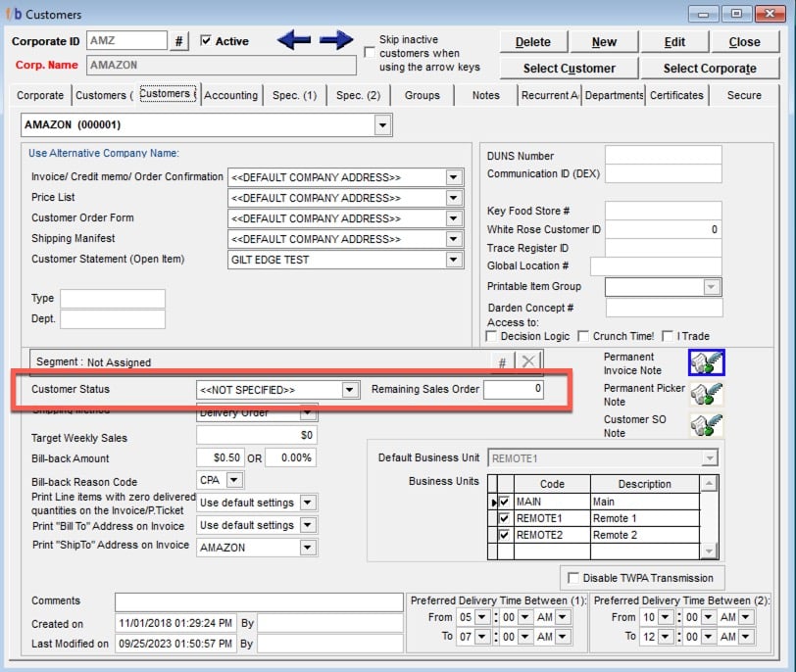Click the Segment # lookup button
796x672 pixels.
click(502, 362)
